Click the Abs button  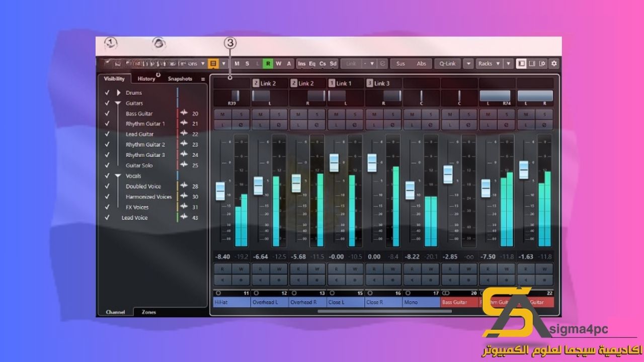click(421, 64)
